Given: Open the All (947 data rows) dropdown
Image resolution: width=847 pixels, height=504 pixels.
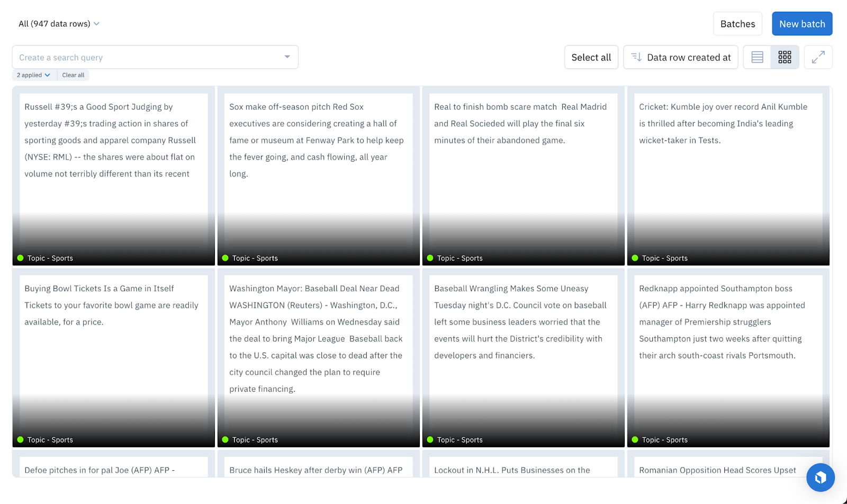Looking at the screenshot, I should (59, 24).
